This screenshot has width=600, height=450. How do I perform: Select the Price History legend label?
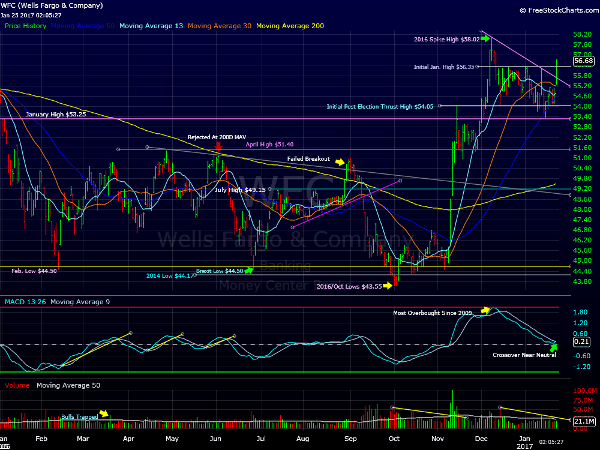[x=25, y=26]
